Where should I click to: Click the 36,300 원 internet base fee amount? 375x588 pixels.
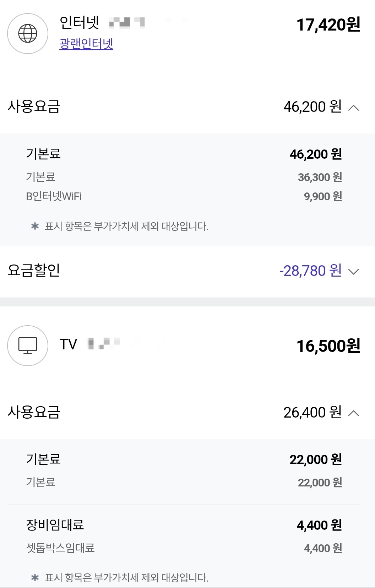(320, 177)
